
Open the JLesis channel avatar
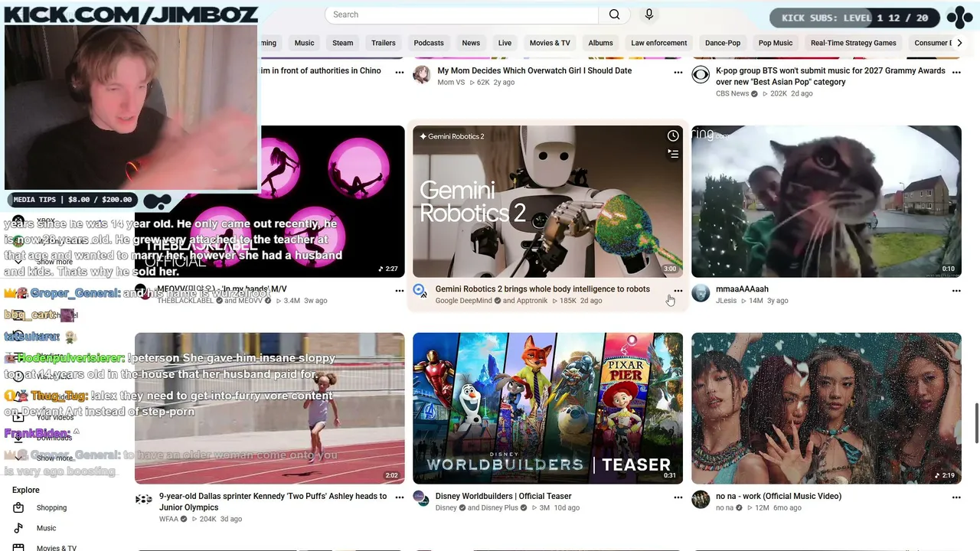701,293
